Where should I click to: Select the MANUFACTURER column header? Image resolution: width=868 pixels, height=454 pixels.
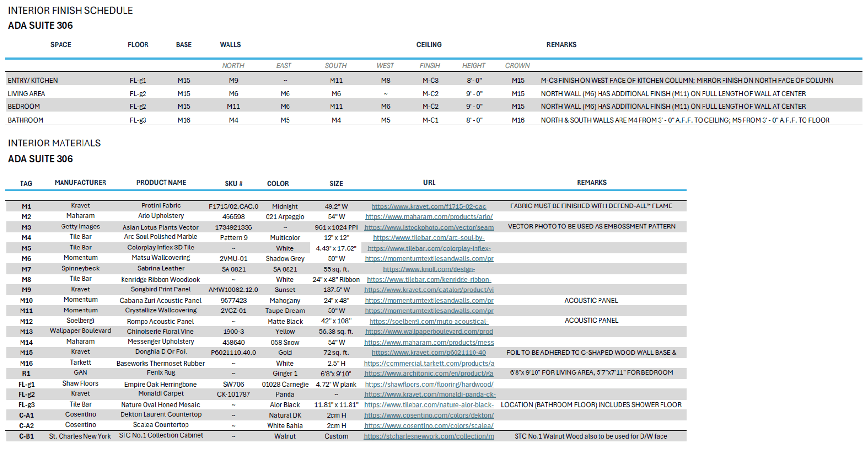(80, 183)
